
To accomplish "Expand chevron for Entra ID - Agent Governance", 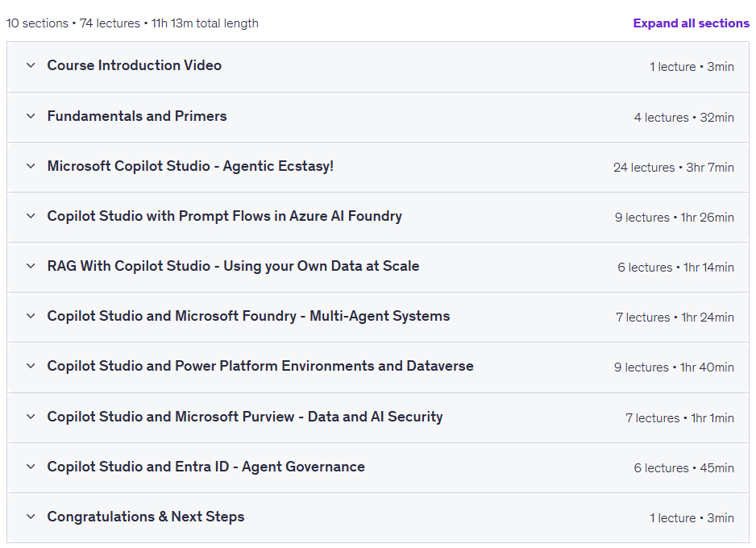I will [31, 467].
